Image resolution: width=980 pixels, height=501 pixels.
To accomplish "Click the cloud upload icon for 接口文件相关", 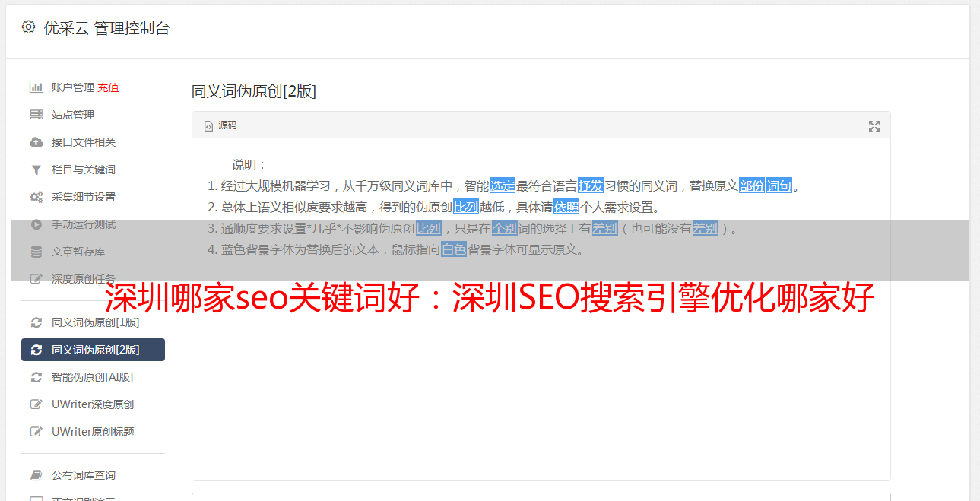I will pos(36,142).
